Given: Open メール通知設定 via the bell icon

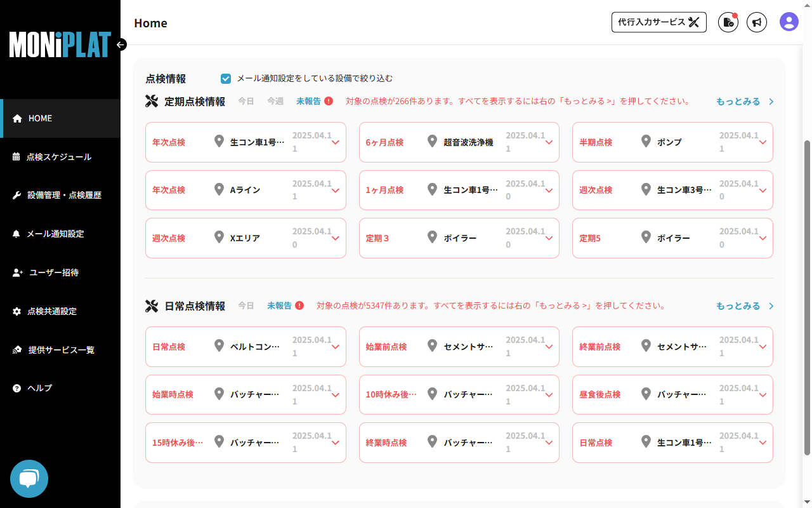Looking at the screenshot, I should coord(16,234).
